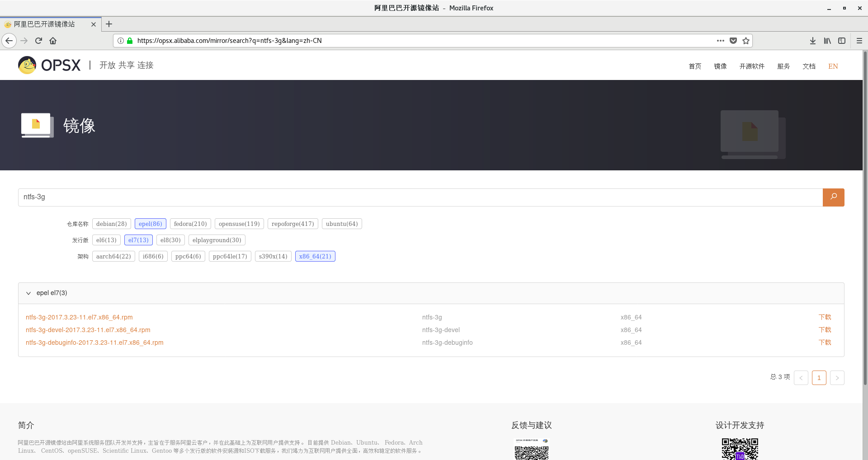
Task: Open the Library bookmarks and history
Action: click(827, 41)
